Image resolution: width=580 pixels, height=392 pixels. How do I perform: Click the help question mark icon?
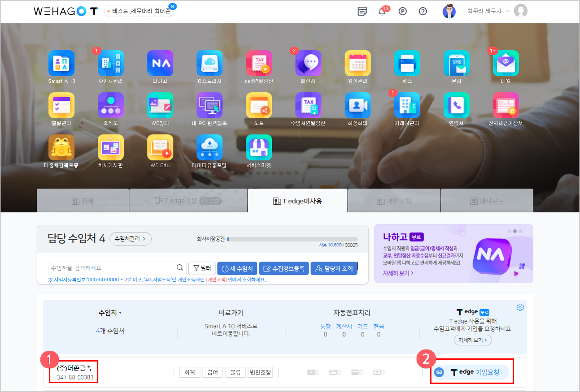pyautogui.click(x=423, y=12)
